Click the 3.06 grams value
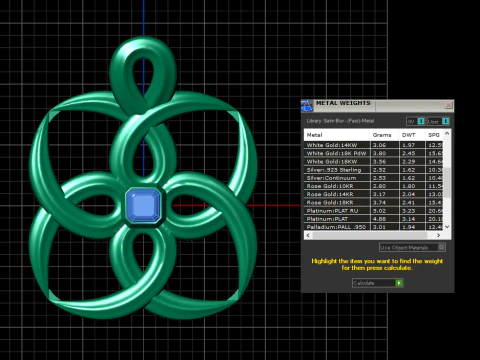480x360 pixels. [x=379, y=145]
